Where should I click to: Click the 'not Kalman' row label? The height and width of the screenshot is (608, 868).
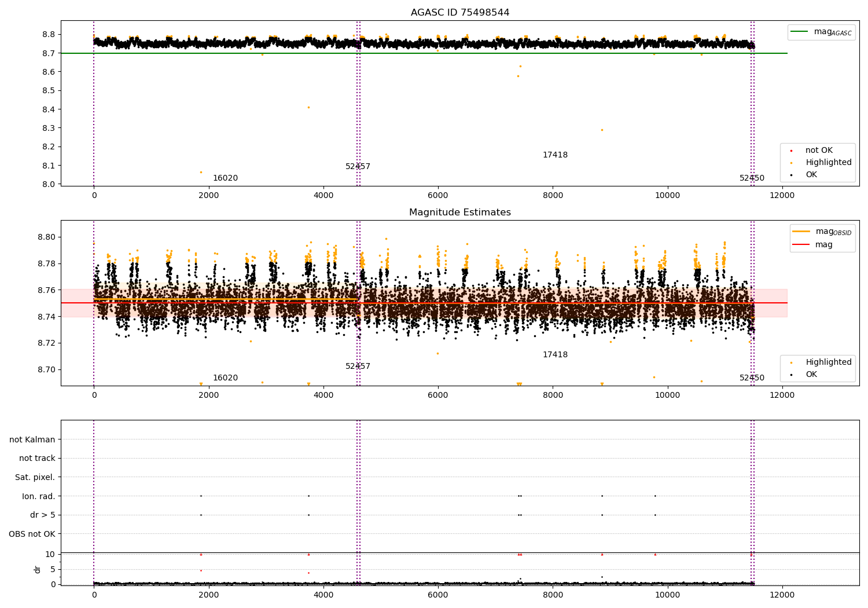[32, 439]
